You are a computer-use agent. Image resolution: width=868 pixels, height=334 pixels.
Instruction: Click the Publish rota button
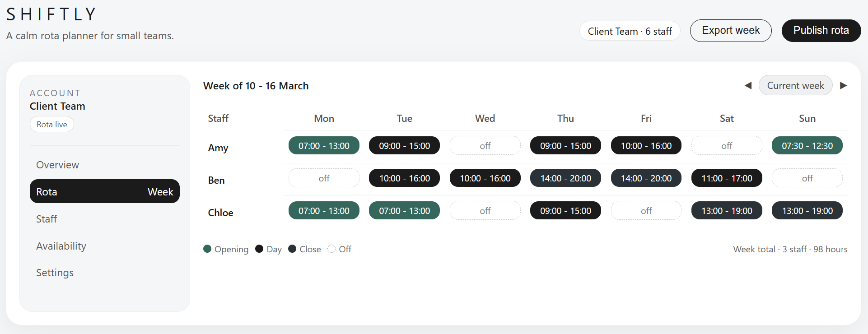(x=821, y=30)
